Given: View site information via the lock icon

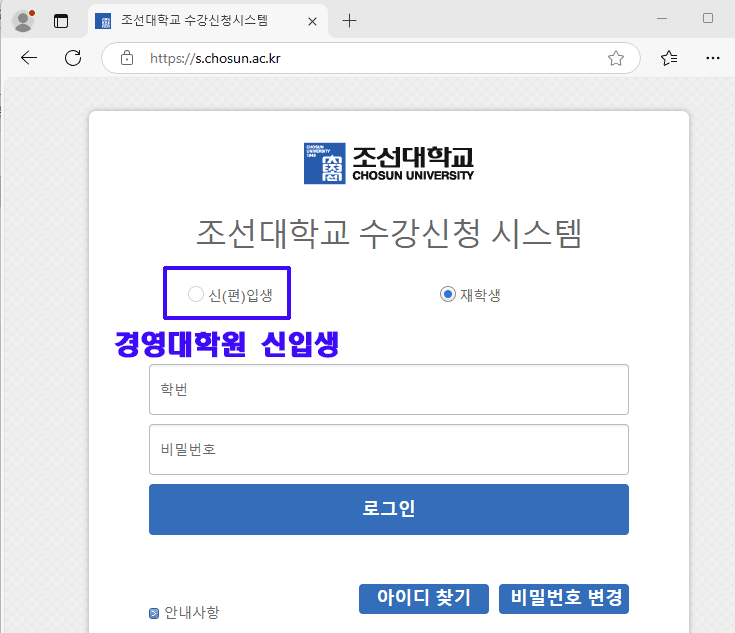Looking at the screenshot, I should [x=127, y=58].
